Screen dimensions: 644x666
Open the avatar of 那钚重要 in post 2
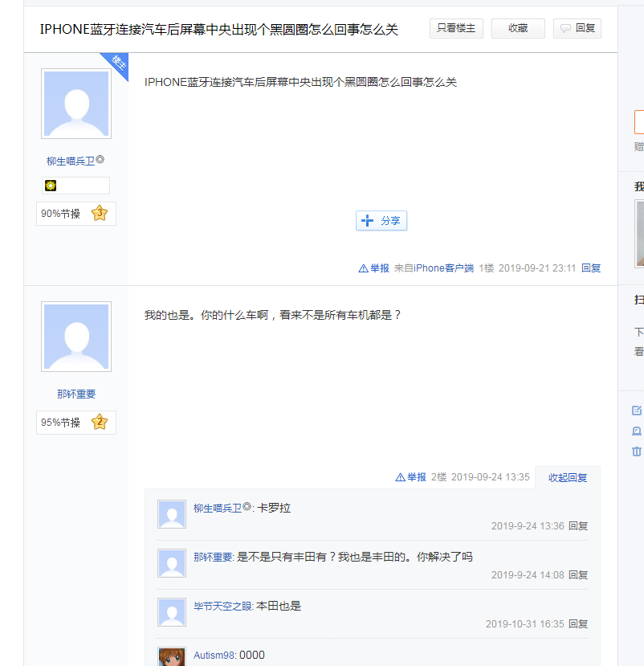[76, 337]
